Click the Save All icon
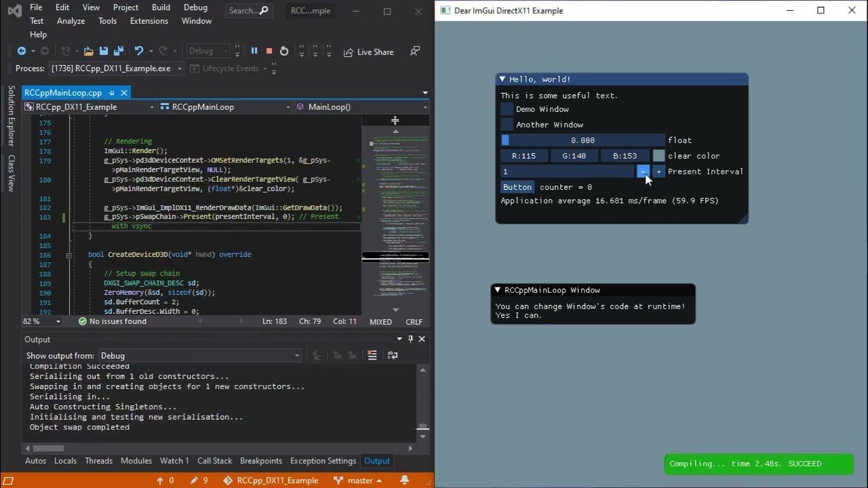Viewport: 868px width, 488px height. pos(118,51)
